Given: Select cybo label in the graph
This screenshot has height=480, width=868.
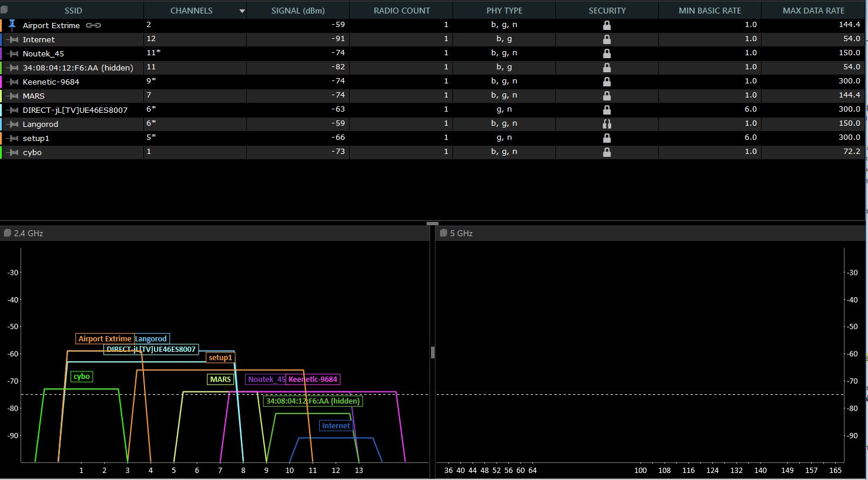Looking at the screenshot, I should click(x=82, y=377).
